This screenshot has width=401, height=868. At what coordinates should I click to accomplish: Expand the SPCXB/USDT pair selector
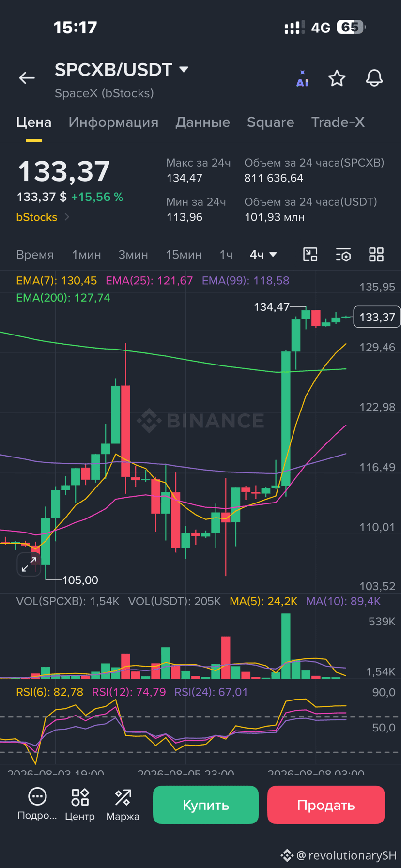(122, 70)
